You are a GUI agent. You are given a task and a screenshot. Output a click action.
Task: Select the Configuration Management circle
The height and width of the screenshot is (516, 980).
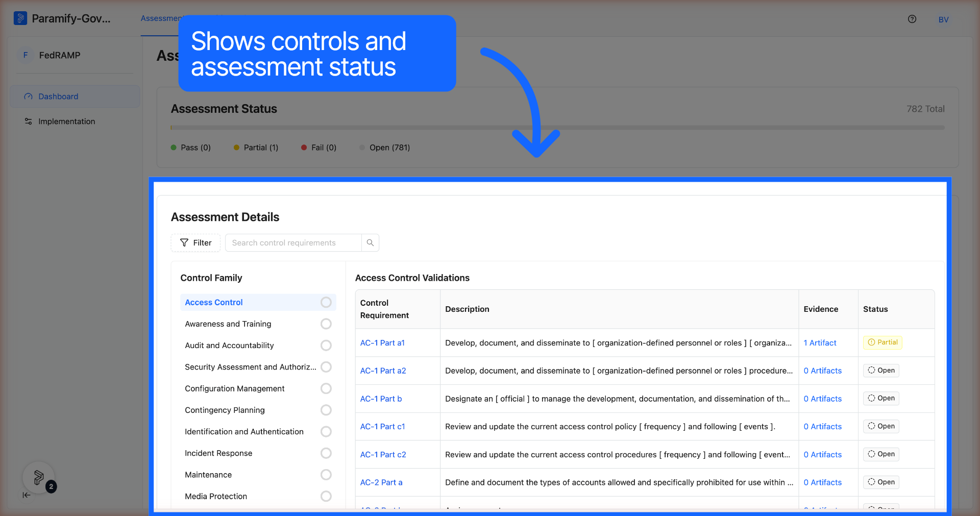tap(326, 388)
